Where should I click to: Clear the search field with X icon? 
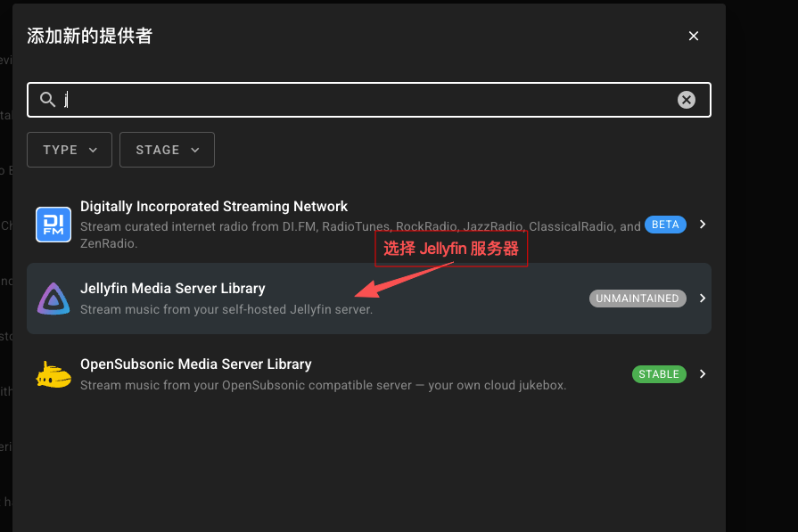(x=687, y=100)
